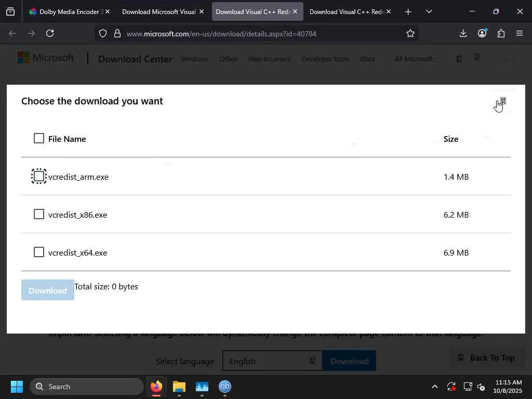Show hidden system tray icons
This screenshot has height=399, width=532.
tap(434, 387)
